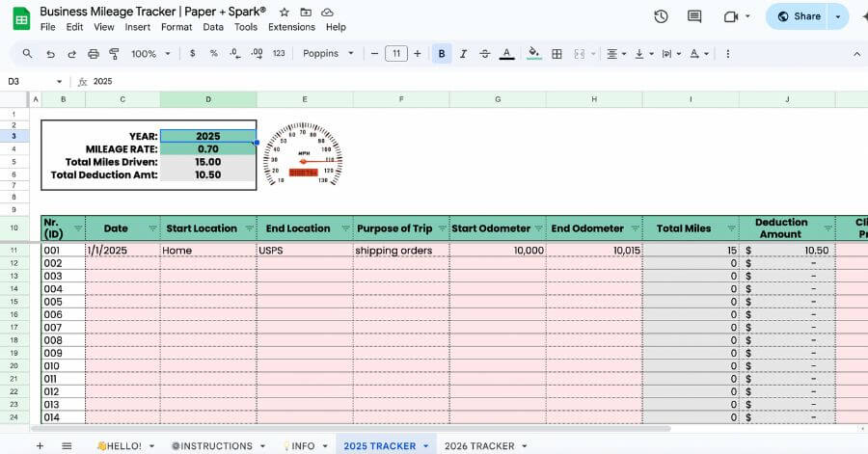Click the Share button

(x=799, y=16)
